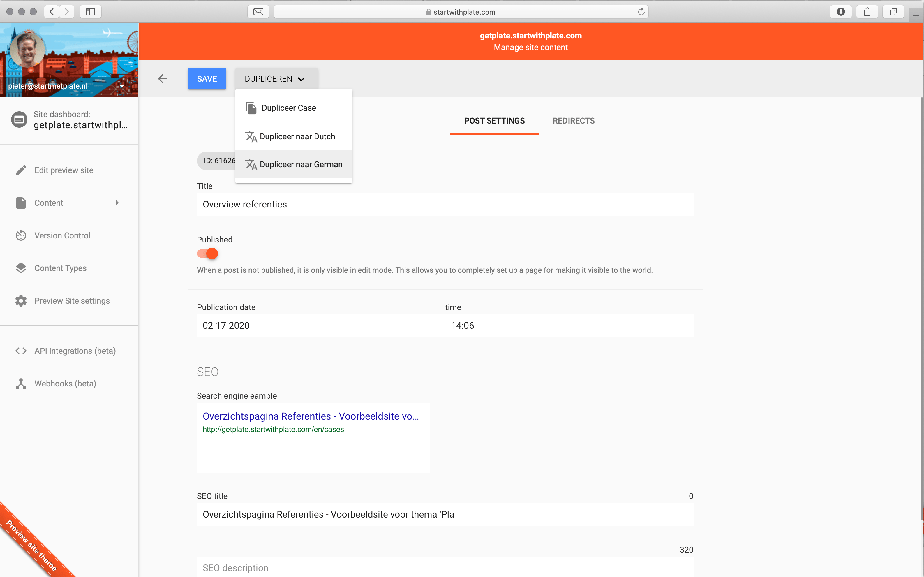Expand the Content submenu arrow

coord(117,203)
